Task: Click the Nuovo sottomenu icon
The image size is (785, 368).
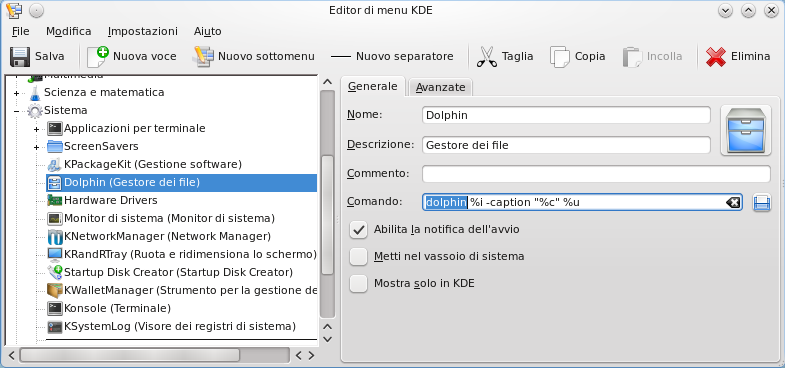Action: click(x=203, y=57)
